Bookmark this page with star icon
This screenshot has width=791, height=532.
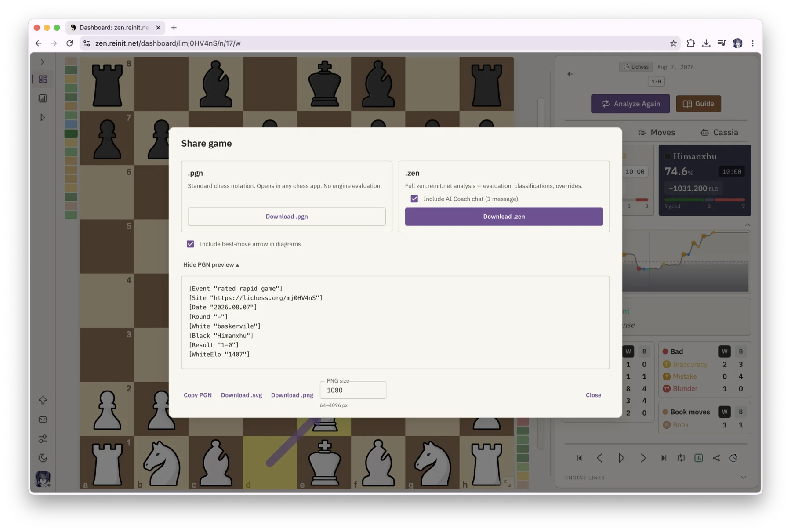pos(673,43)
